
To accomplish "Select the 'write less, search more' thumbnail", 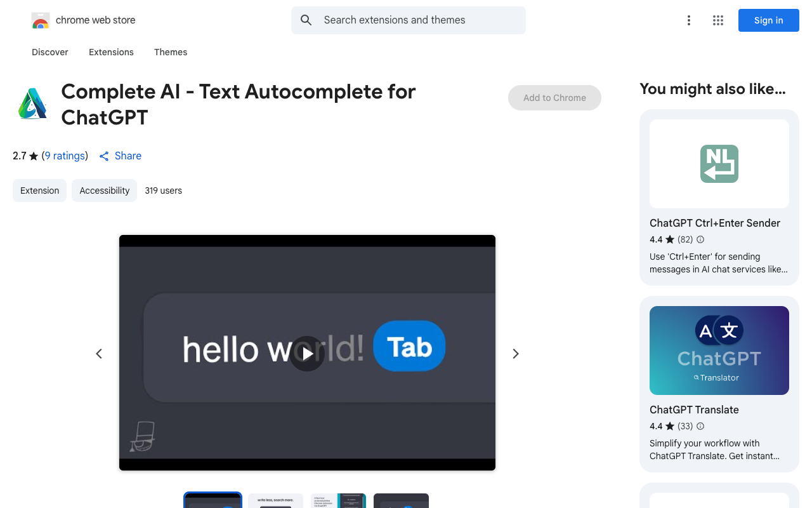I will [276, 500].
